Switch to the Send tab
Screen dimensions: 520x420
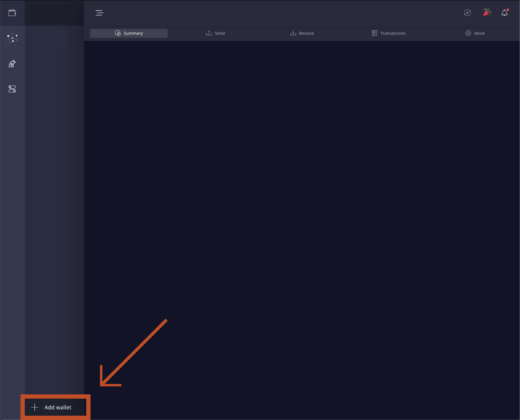click(x=215, y=33)
